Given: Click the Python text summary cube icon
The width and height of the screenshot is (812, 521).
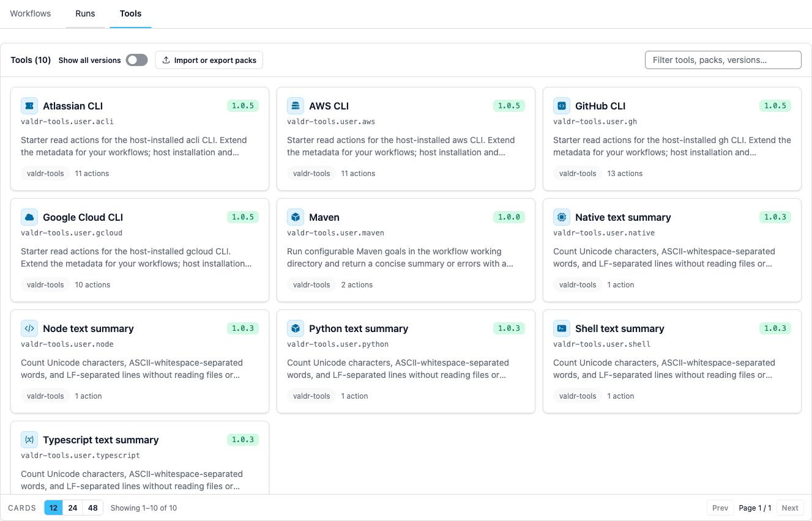Looking at the screenshot, I should tap(296, 328).
